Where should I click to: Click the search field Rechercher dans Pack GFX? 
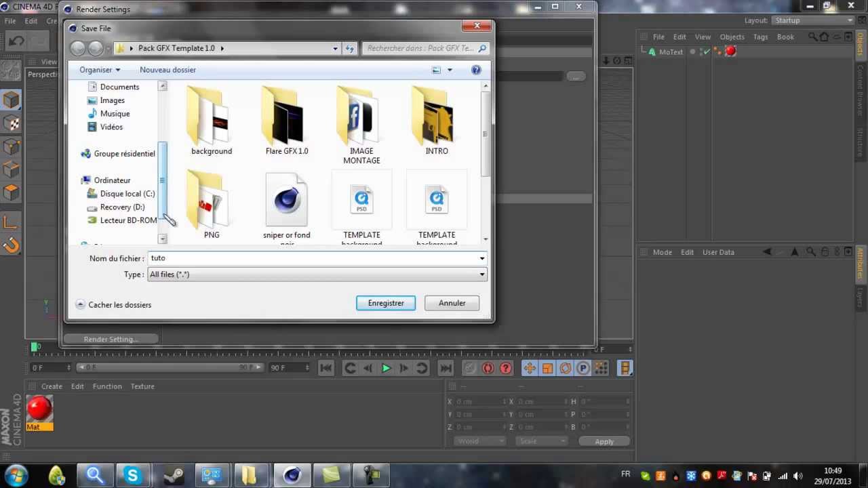point(425,48)
